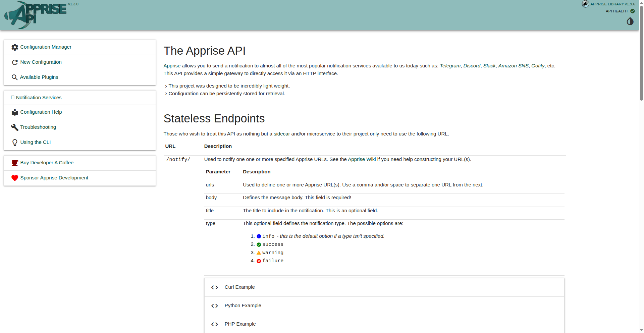Expand the Curl Example section
The height and width of the screenshot is (333, 644).
(x=239, y=287)
